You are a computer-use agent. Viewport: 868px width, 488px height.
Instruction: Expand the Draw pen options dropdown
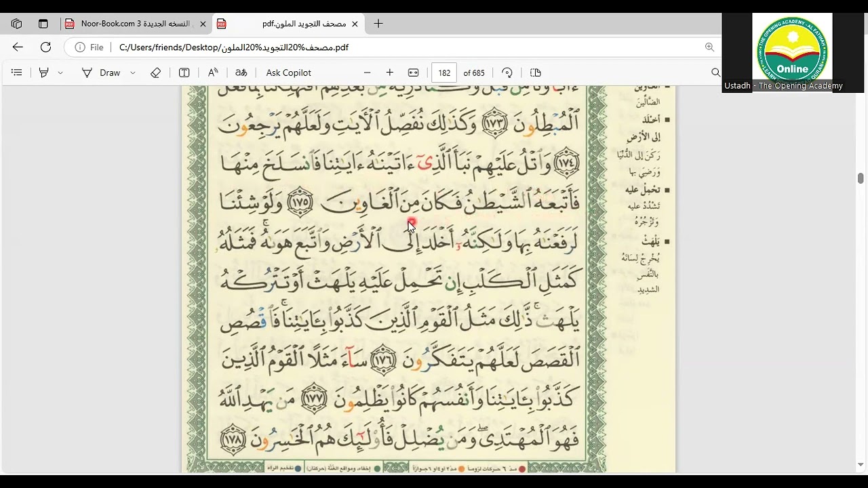pos(133,73)
